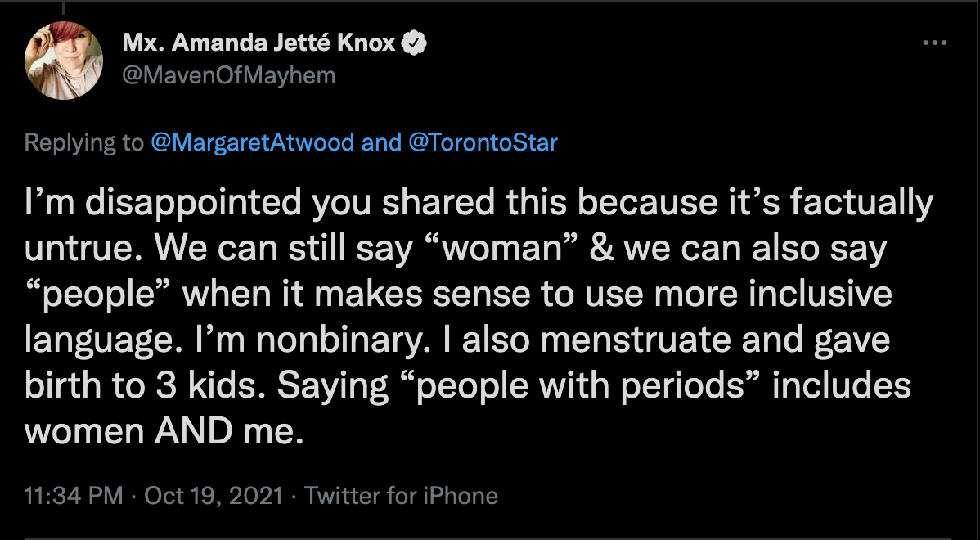Click "women AND me." at tweet end
This screenshot has height=540, width=980.
point(164,431)
